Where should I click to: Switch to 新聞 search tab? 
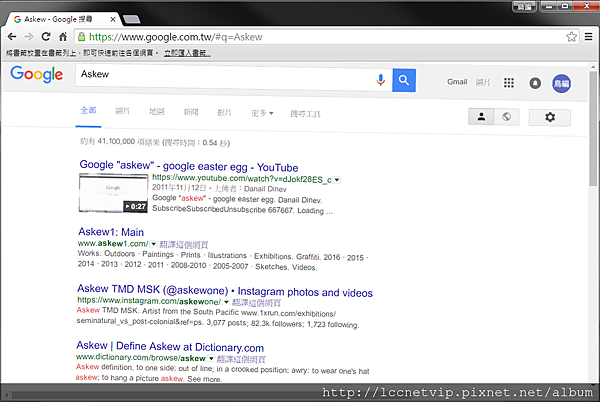point(190,112)
